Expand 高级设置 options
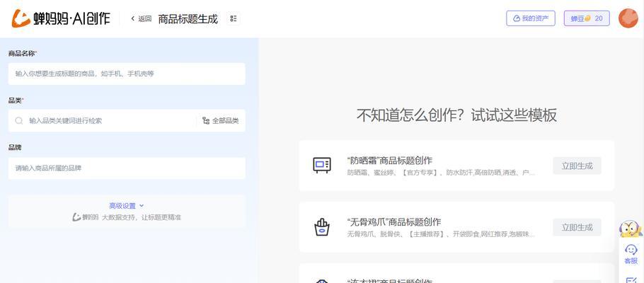The image size is (644, 283). point(127,206)
